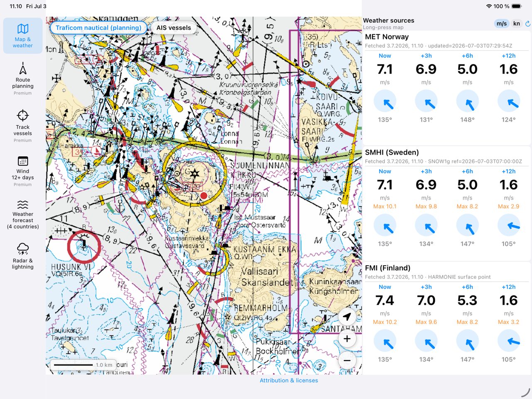
Task: Tap the Suomenlinna label on chart
Action: (x=261, y=165)
